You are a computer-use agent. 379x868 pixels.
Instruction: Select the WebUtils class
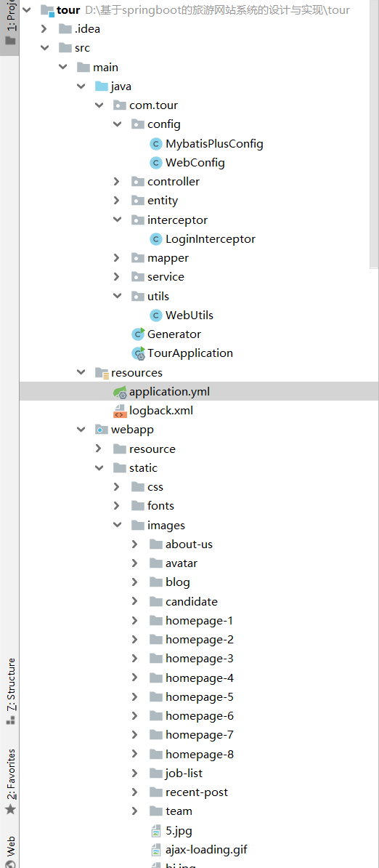(189, 315)
